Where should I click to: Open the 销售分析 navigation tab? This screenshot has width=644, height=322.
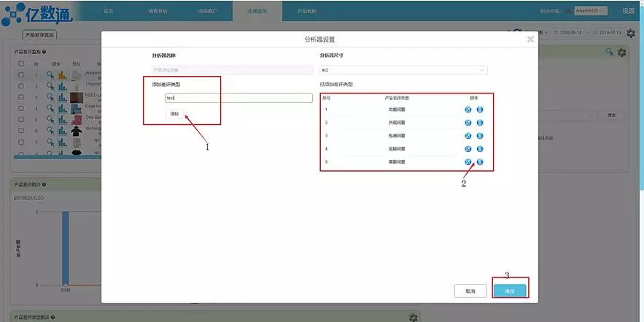158,11
